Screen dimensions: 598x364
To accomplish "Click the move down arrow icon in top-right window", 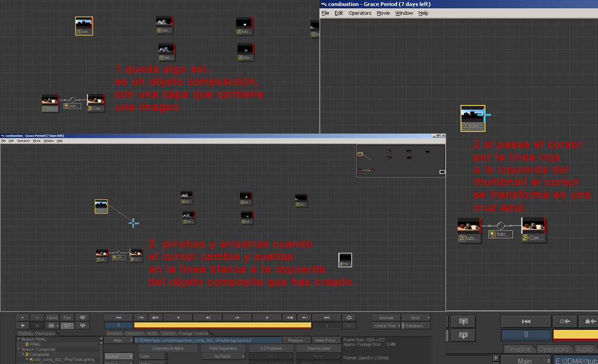I will pyautogui.click(x=463, y=335).
